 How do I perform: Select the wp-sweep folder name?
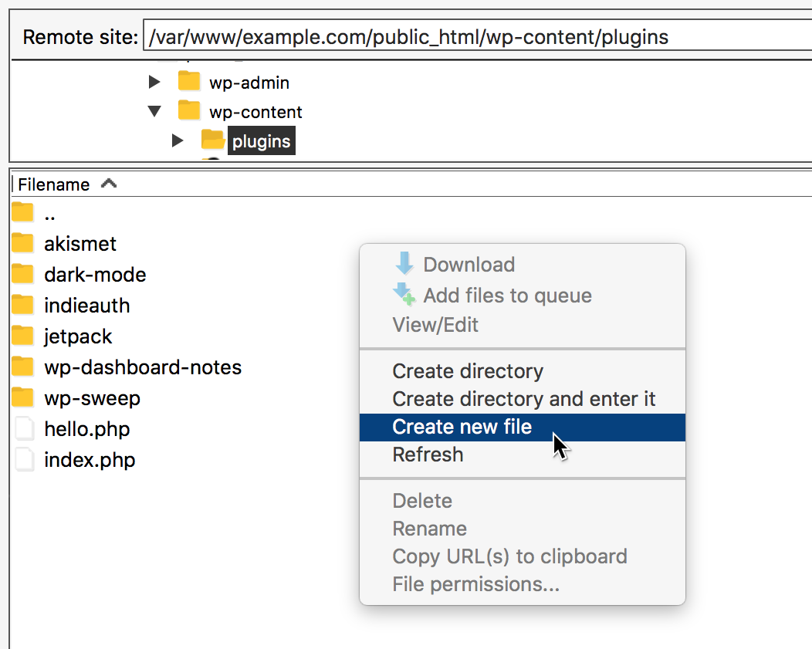[x=92, y=398]
